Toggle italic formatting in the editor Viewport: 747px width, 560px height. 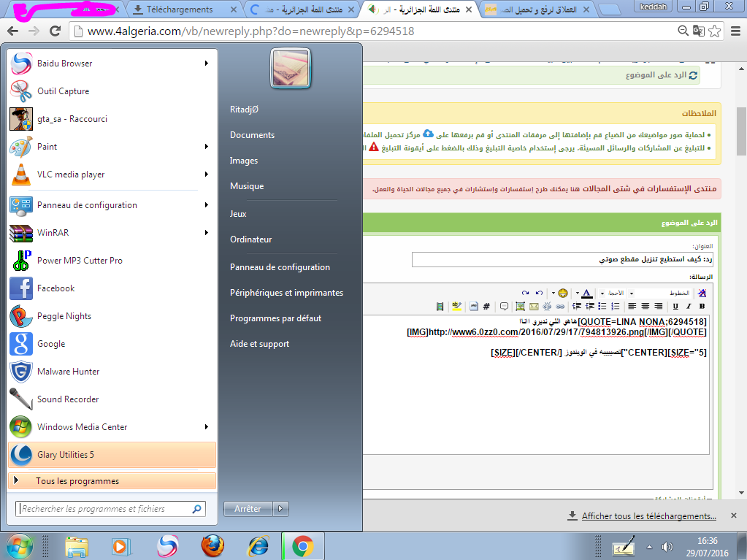[689, 306]
